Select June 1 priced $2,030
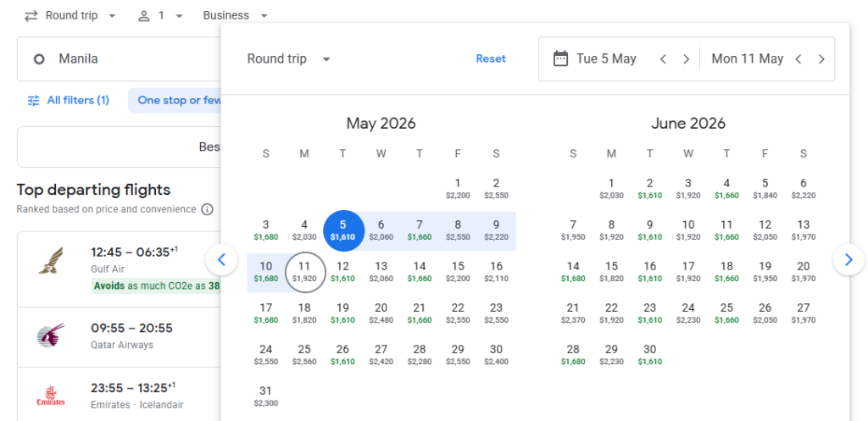Screen dimensions: 868x421 [x=611, y=189]
